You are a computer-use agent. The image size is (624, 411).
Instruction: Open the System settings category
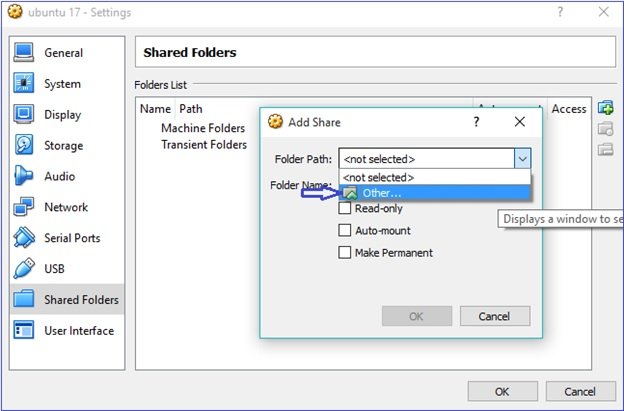pos(67,84)
